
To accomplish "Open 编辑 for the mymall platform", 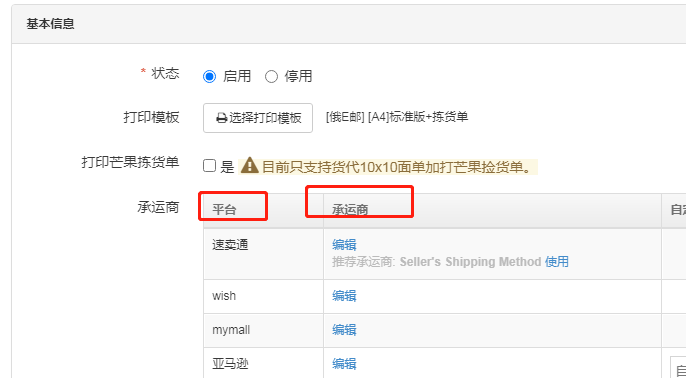I will pyautogui.click(x=344, y=330).
